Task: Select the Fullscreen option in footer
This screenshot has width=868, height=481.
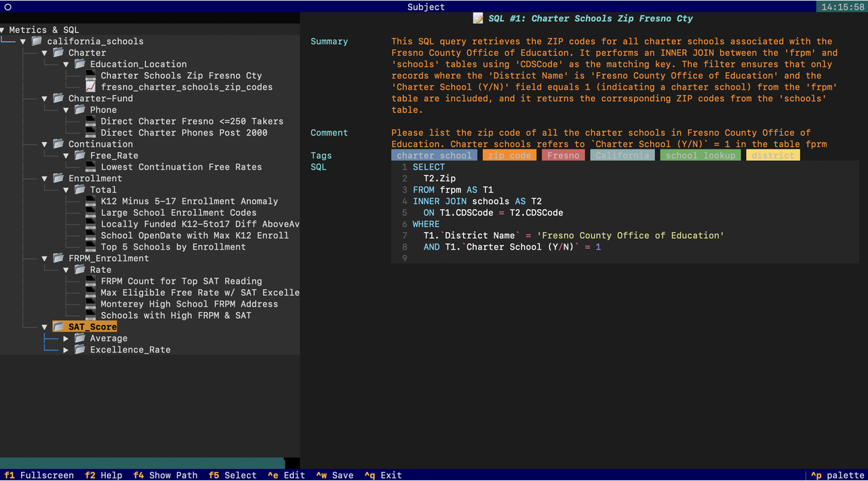Action: coord(39,475)
